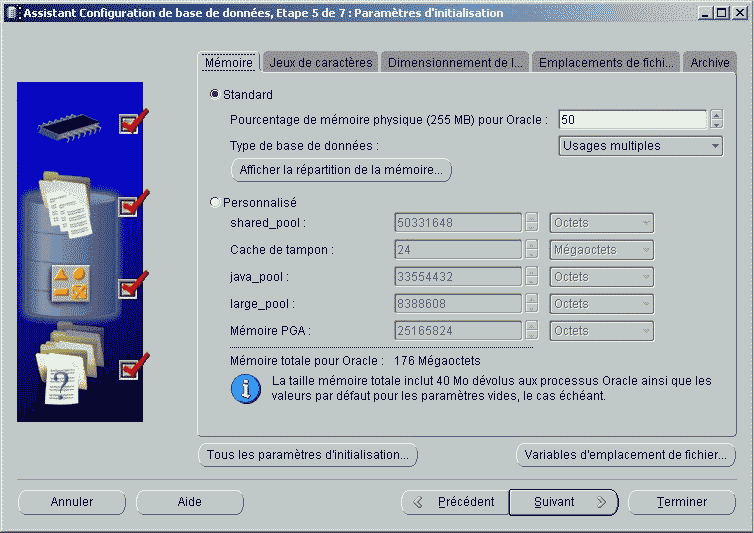Increase the Oracle memory percentage stepper

(716, 114)
